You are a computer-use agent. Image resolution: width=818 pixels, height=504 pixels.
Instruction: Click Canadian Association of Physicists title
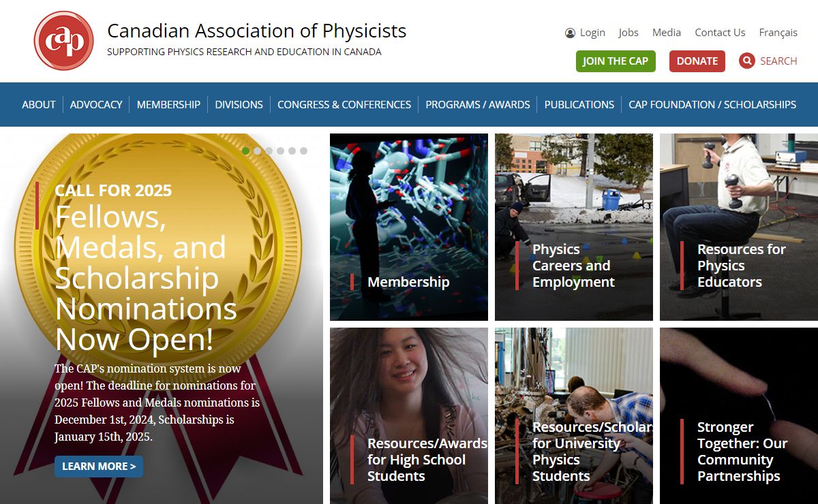257,31
